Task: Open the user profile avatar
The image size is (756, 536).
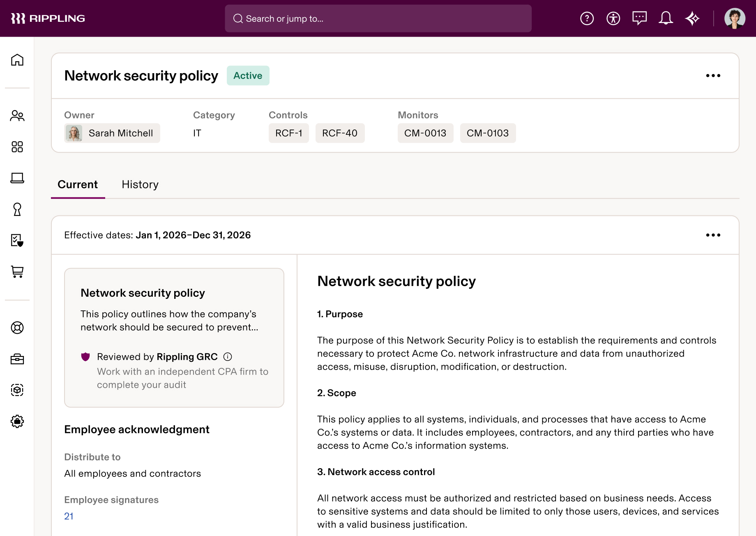Action: click(735, 18)
